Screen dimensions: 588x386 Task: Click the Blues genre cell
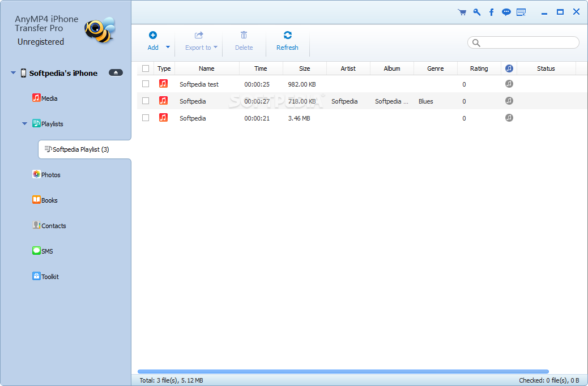coord(425,101)
